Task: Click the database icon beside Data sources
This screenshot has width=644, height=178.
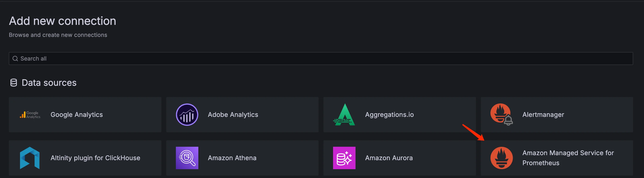Action: [x=13, y=83]
